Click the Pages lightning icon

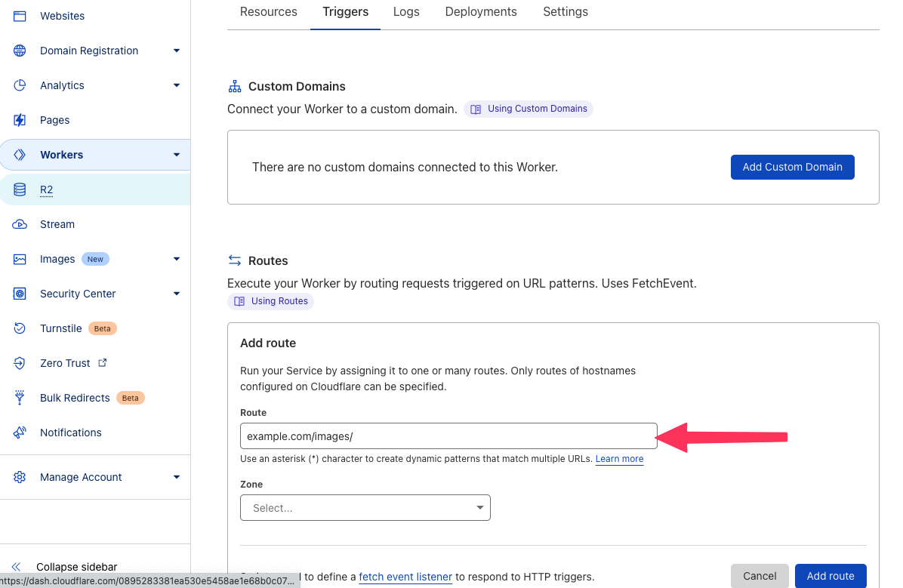pos(20,120)
